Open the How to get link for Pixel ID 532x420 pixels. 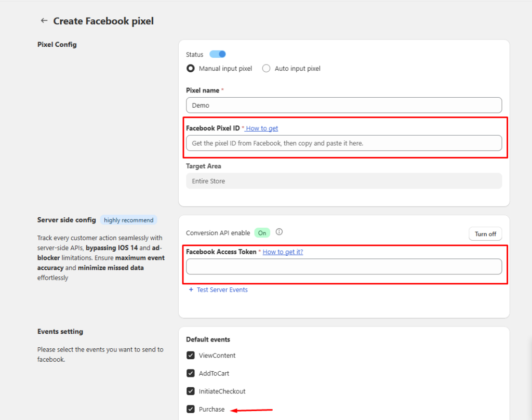[x=261, y=128]
